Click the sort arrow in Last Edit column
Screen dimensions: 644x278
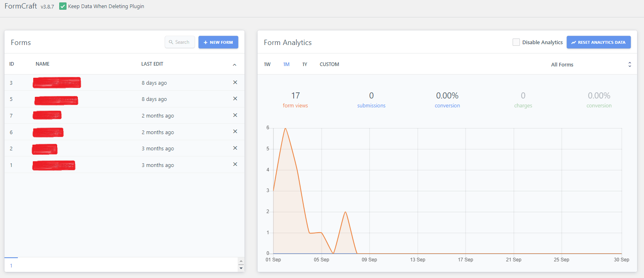(234, 65)
